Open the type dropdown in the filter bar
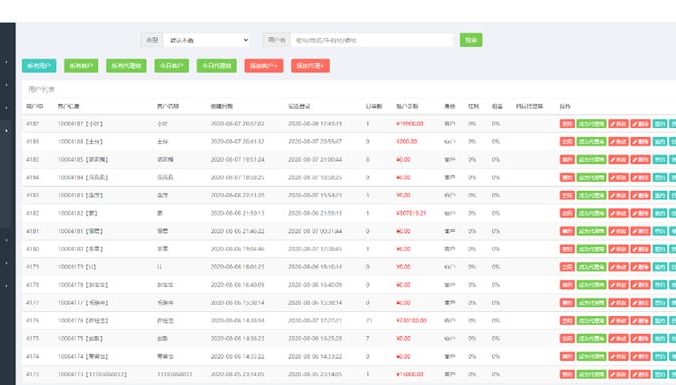 pos(207,40)
